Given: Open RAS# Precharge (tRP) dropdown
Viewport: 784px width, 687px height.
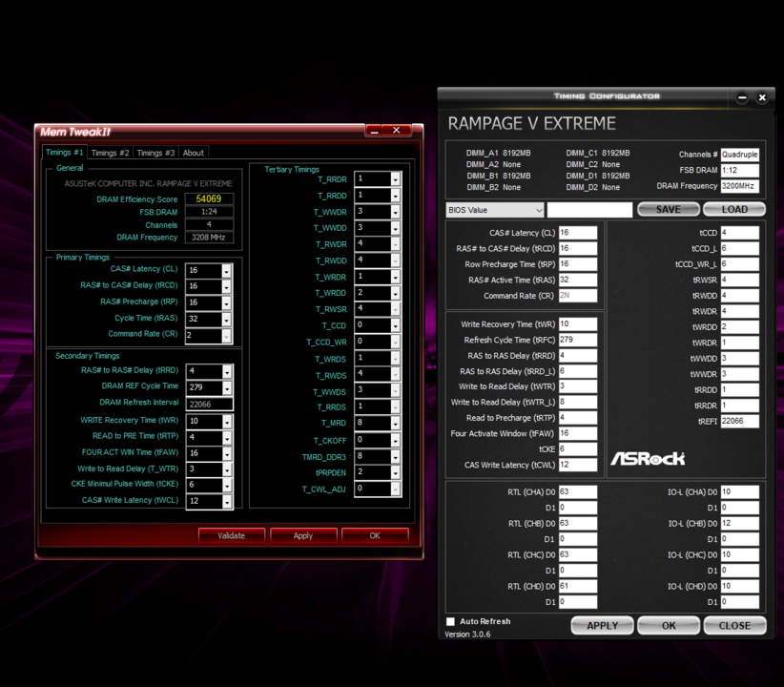Looking at the screenshot, I should pyautogui.click(x=226, y=303).
